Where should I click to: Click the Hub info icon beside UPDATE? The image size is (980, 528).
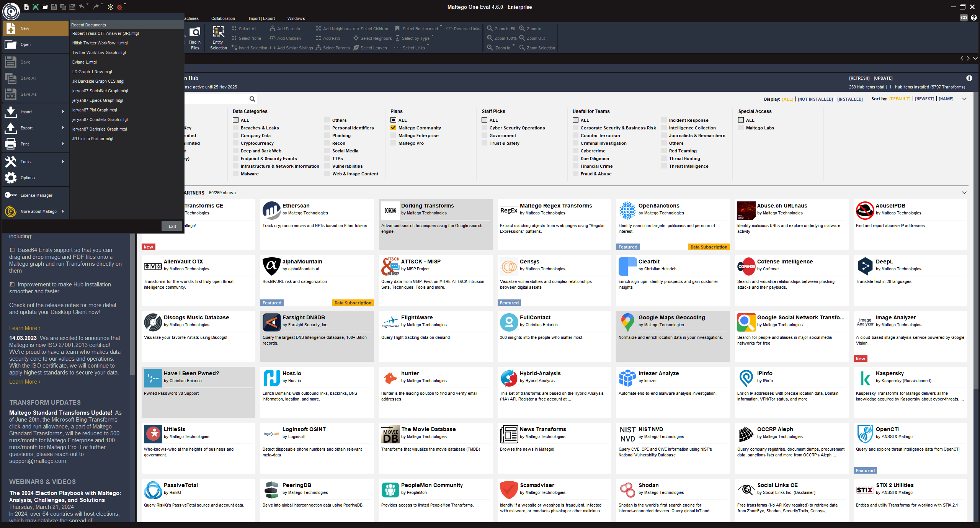pyautogui.click(x=969, y=78)
